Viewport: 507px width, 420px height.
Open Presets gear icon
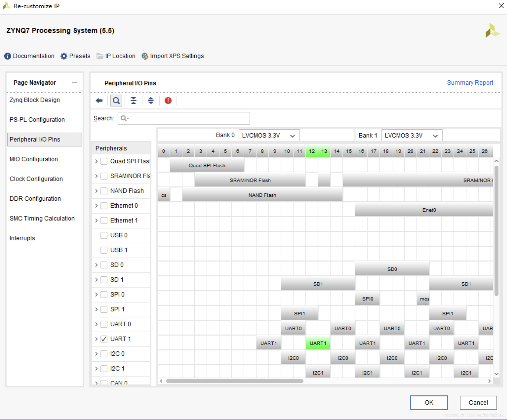point(64,56)
